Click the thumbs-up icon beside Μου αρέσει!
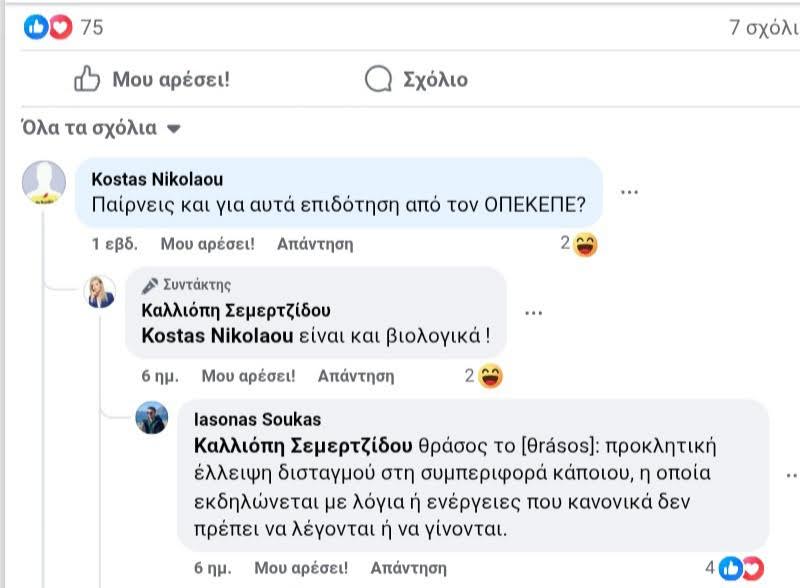Viewport: 800px width, 588px height. 88,79
